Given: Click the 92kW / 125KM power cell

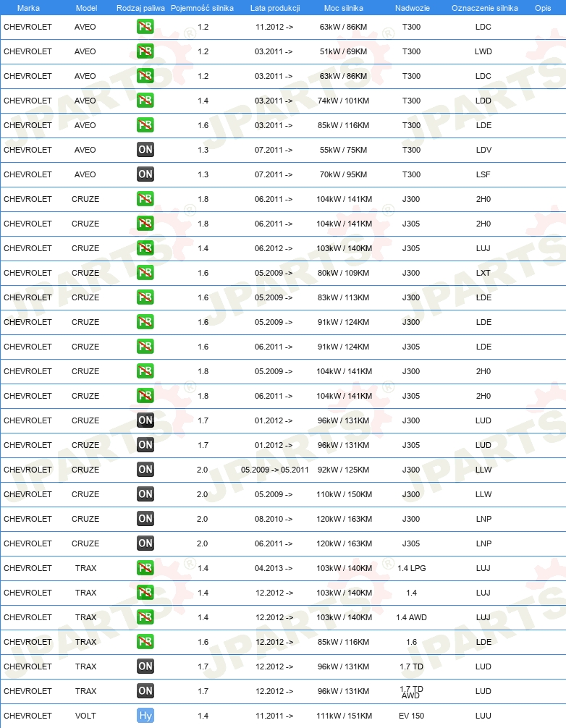Looking at the screenshot, I should 344,470.
